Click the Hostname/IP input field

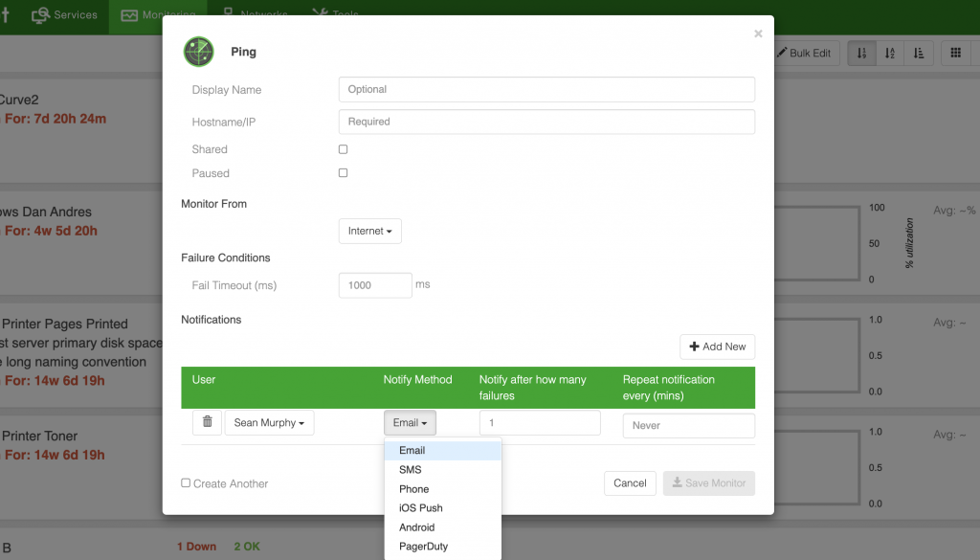(x=546, y=122)
